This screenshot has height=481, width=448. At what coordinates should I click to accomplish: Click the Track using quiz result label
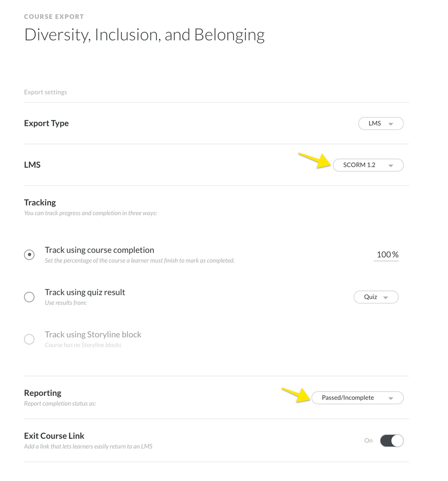(85, 292)
